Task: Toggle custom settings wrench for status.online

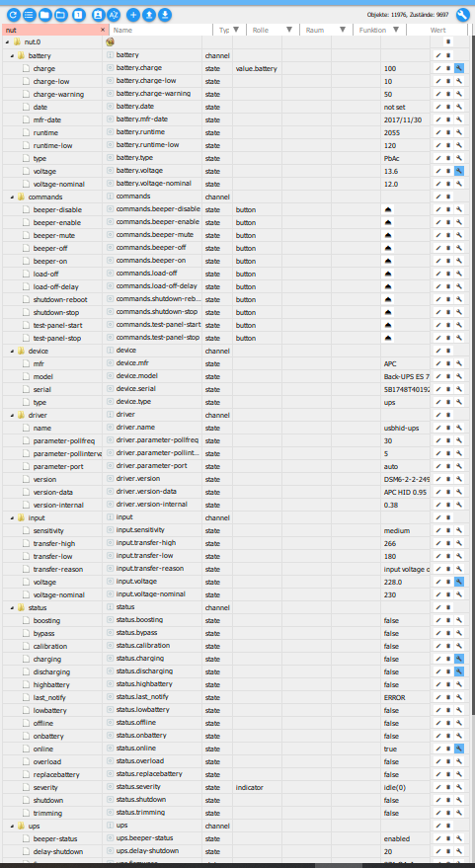Action: click(459, 749)
